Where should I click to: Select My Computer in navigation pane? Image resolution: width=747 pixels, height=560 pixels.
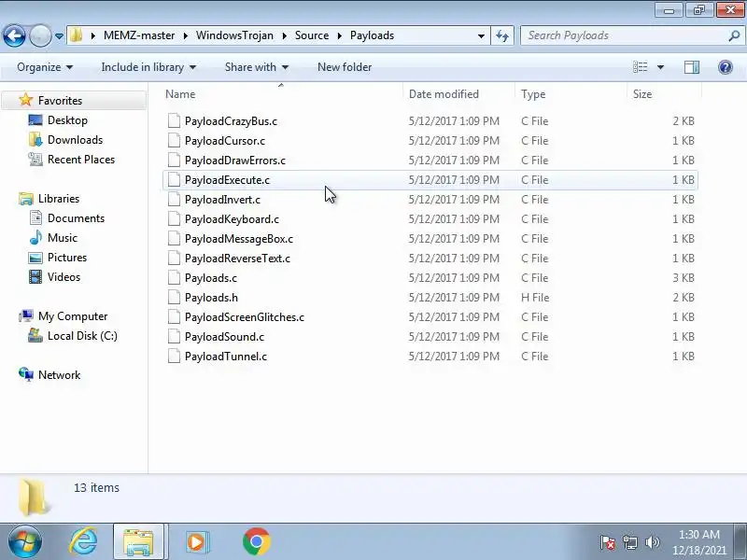[x=73, y=316]
